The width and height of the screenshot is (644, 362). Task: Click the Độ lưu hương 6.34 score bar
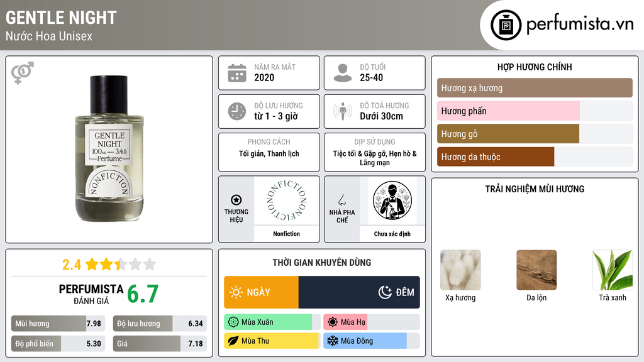tap(160, 324)
